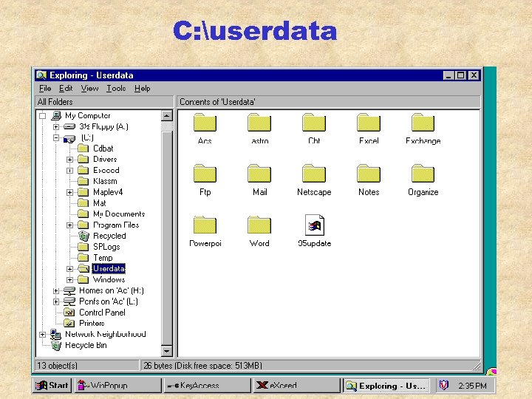
Task: Select the Cbt folder icon
Action: pyautogui.click(x=314, y=123)
